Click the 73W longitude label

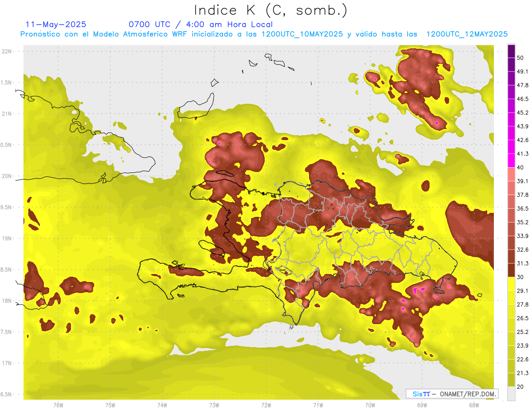click(214, 405)
